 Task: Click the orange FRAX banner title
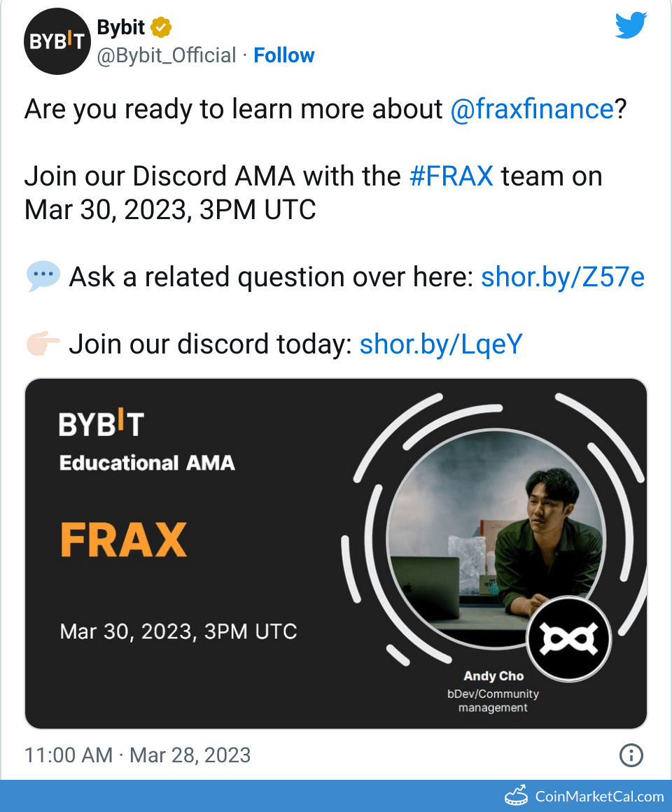(124, 540)
